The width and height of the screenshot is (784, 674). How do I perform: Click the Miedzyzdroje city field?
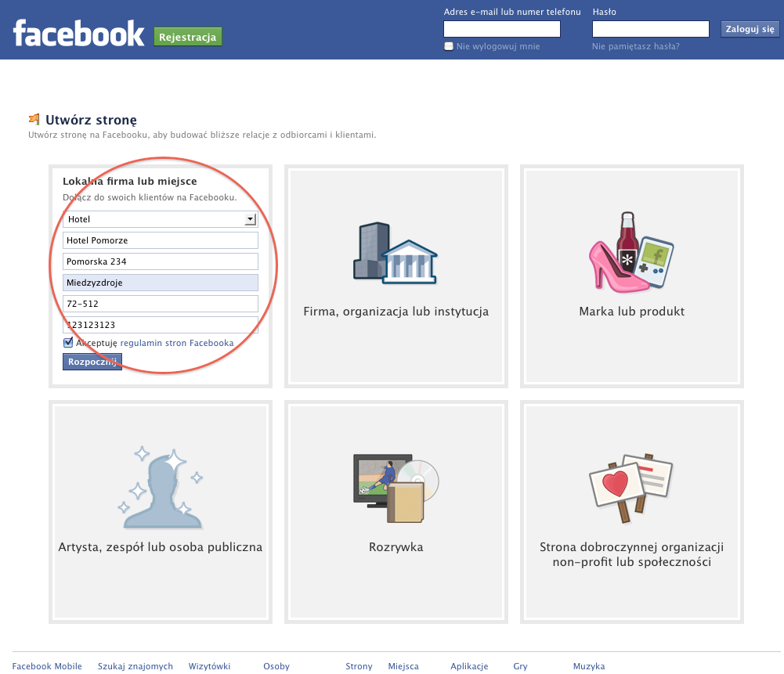tap(161, 283)
